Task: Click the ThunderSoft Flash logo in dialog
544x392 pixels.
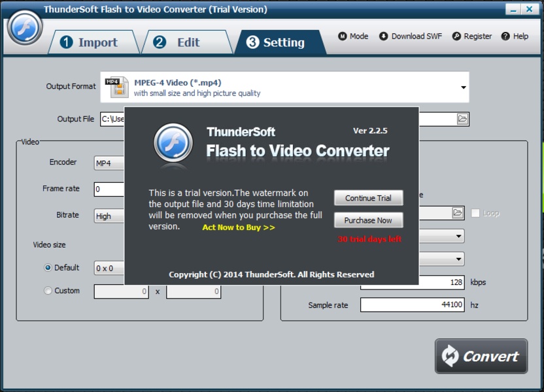Action: click(x=173, y=143)
